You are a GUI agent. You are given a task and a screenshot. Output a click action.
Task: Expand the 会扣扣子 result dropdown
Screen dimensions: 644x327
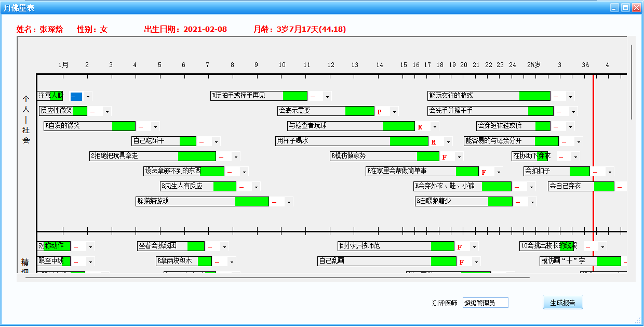click(610, 172)
